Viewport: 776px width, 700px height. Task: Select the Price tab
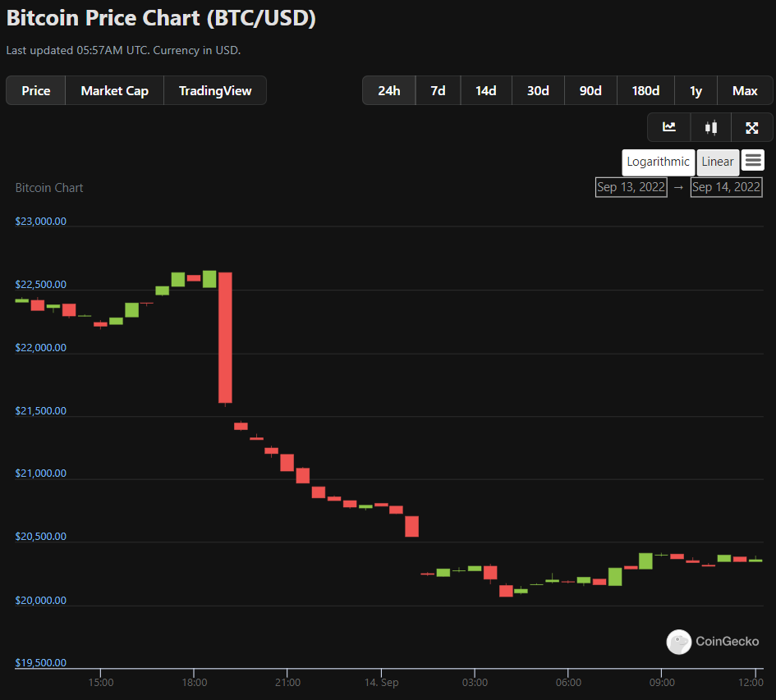click(x=35, y=90)
